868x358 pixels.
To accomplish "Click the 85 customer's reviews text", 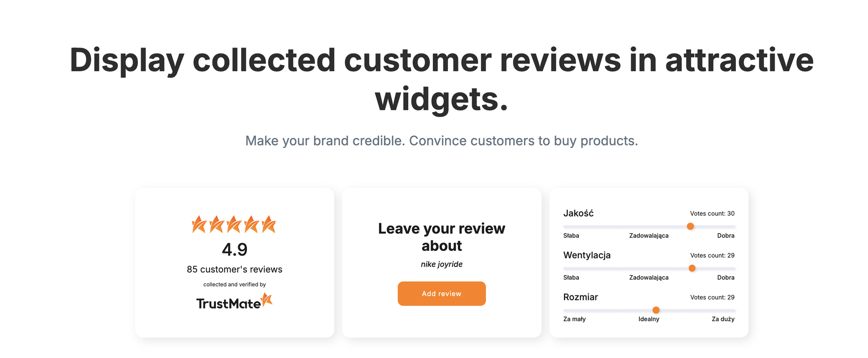I will 235,269.
